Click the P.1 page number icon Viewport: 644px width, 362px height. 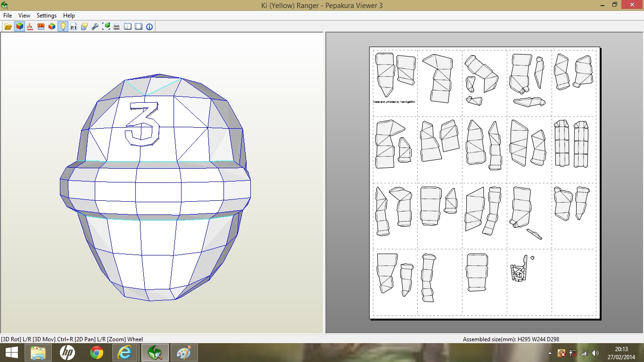pos(74,27)
